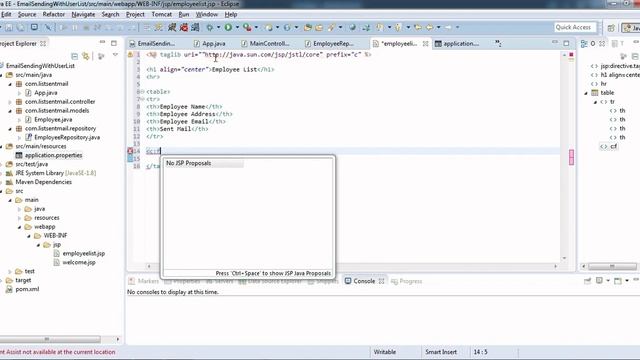Expand the com.listsentmail.controller package
The image size is (640, 360).
point(10,102)
